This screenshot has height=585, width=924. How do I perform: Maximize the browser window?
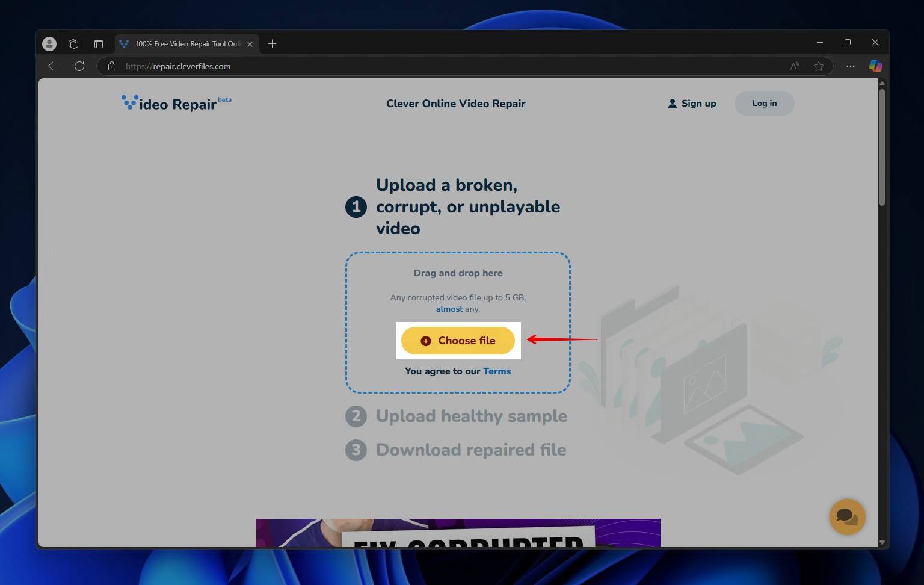(848, 42)
